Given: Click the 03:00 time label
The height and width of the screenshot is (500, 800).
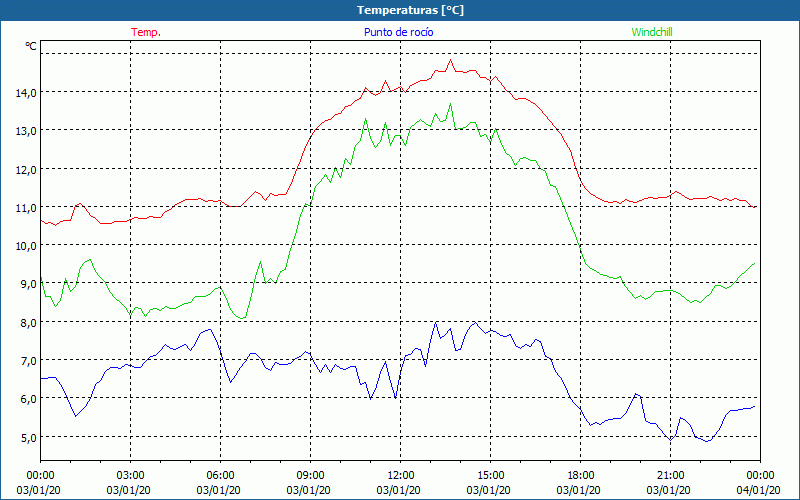Looking at the screenshot, I should tap(131, 476).
